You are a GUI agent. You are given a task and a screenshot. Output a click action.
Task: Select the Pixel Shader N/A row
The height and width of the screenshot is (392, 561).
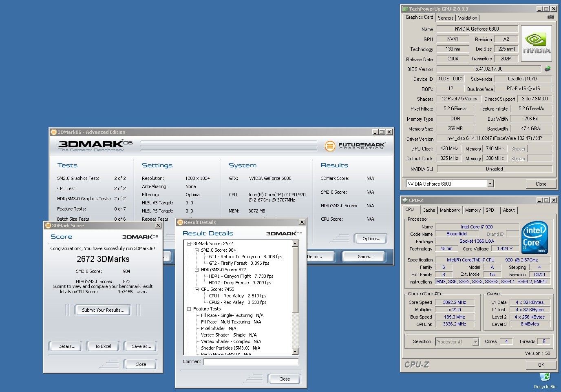tap(219, 328)
